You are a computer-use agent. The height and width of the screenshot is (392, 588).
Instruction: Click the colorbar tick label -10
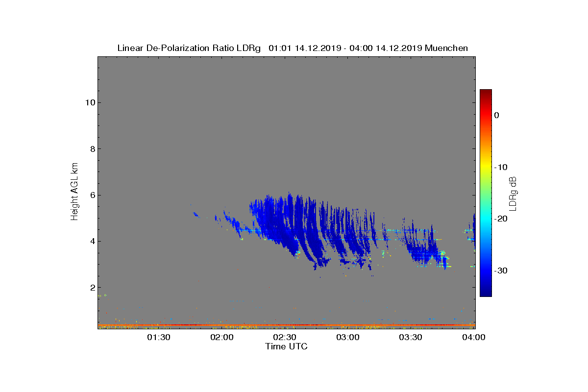pos(500,167)
